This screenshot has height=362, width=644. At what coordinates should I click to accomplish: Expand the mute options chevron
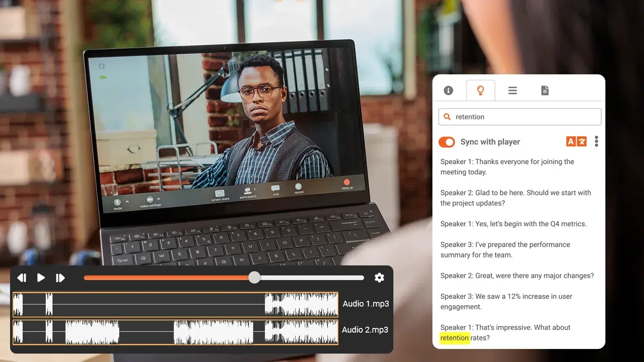click(128, 202)
